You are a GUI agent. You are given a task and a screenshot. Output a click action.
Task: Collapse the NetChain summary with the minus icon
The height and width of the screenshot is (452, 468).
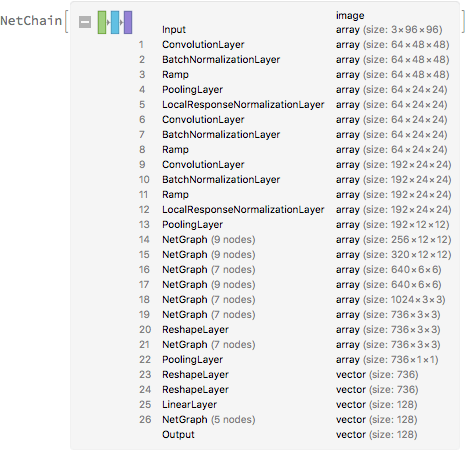[85, 23]
